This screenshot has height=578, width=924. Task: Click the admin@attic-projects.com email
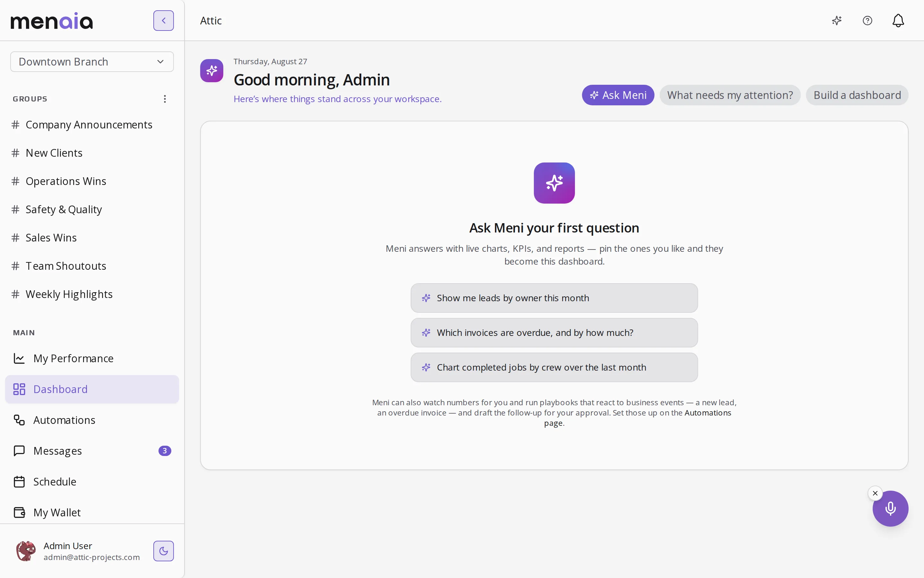point(92,557)
